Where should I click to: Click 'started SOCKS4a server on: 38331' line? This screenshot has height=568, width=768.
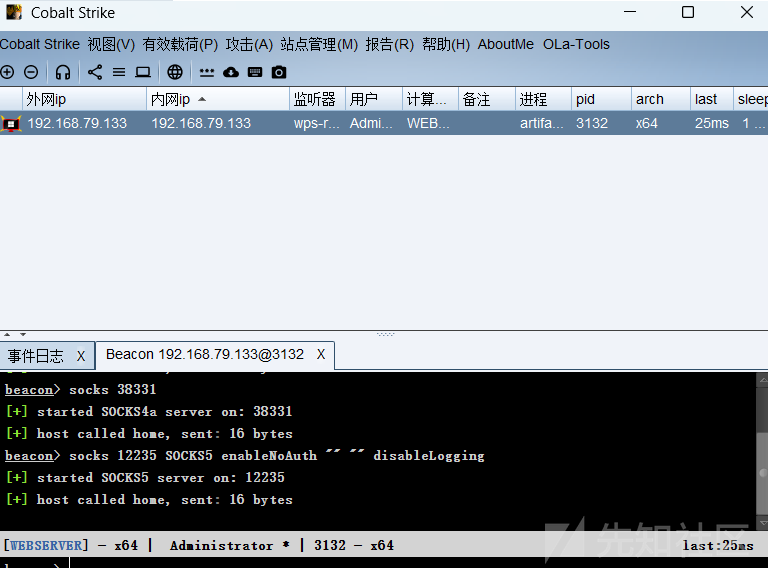(149, 412)
